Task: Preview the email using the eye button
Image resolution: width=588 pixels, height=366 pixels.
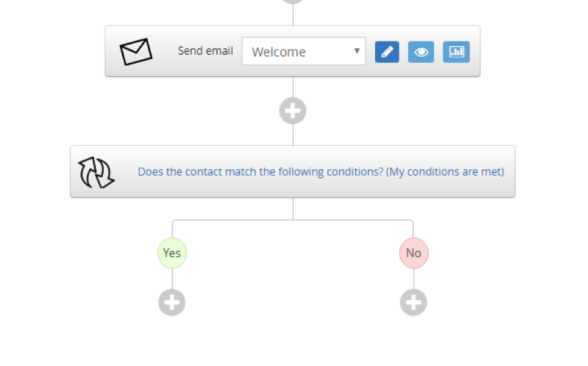Action: (x=421, y=52)
